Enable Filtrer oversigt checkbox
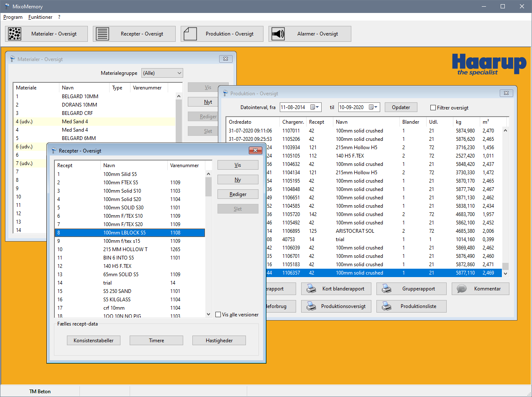 pos(433,108)
